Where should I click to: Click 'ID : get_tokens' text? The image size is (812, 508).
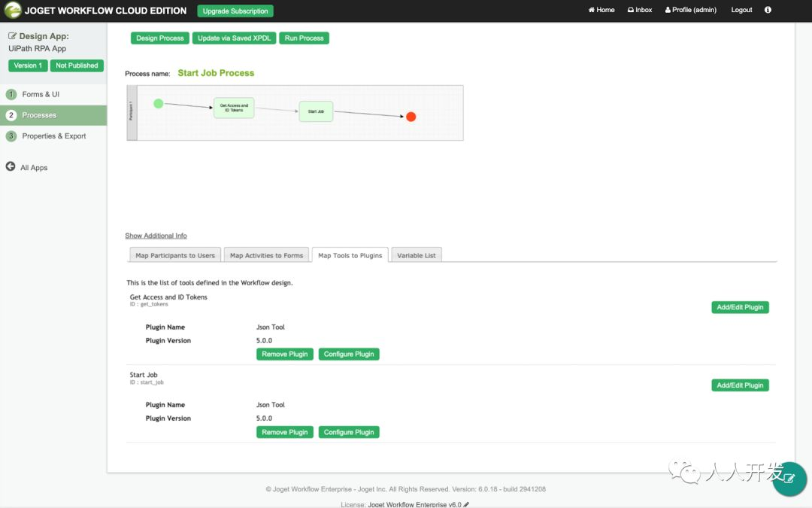(149, 304)
